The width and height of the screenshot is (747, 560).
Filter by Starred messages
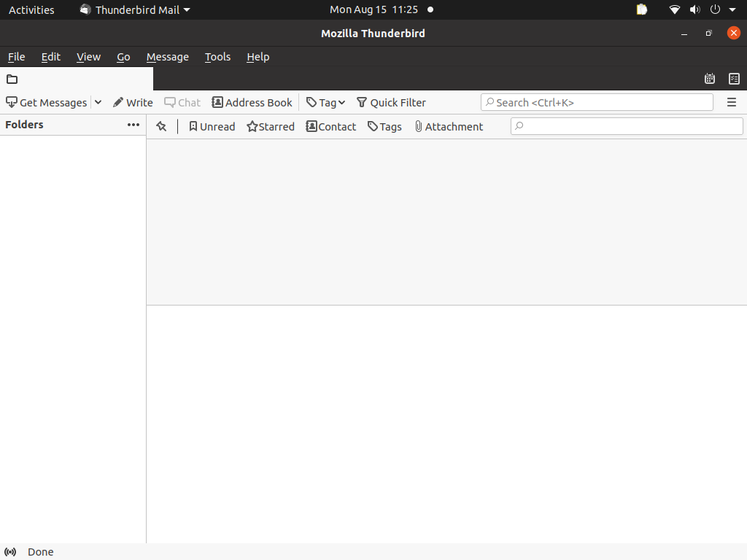click(271, 127)
